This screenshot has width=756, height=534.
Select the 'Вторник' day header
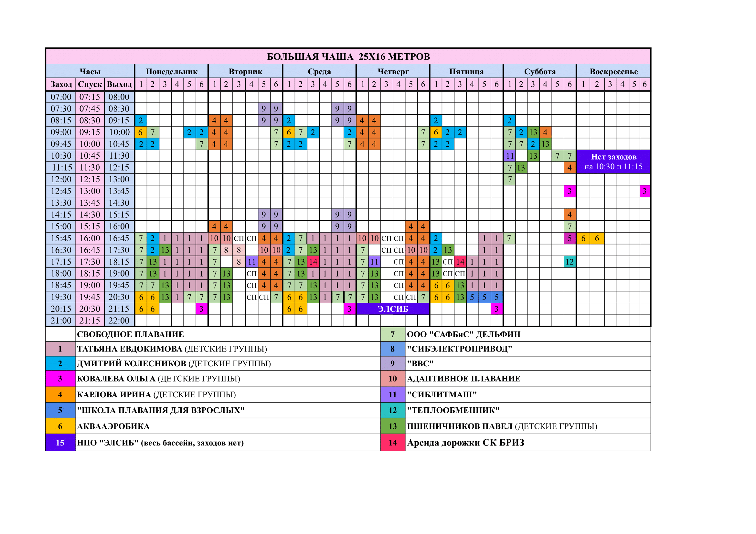tap(245, 71)
